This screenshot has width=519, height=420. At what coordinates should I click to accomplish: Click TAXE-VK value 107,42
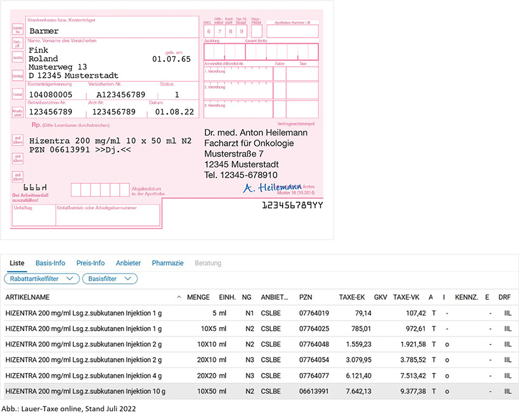coord(416,313)
